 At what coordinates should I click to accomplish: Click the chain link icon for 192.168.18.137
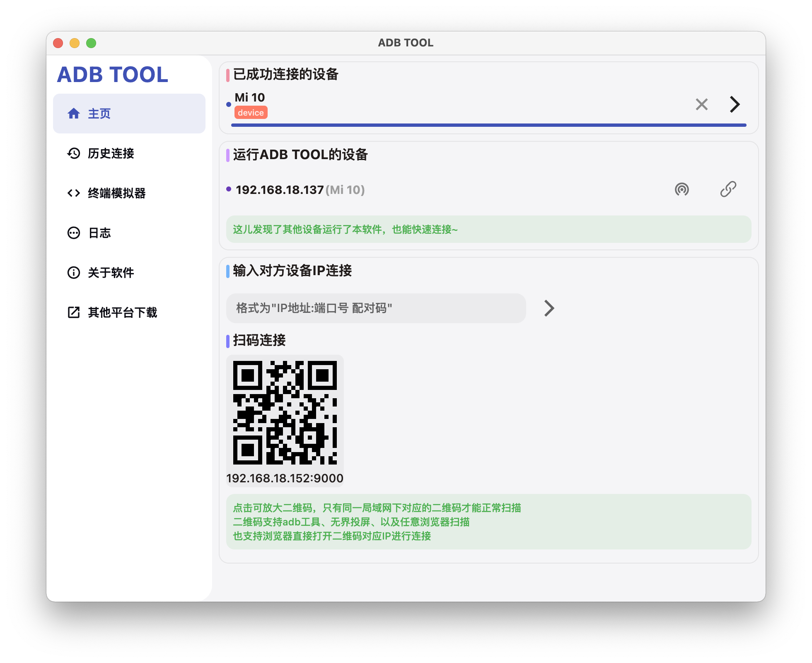click(728, 189)
